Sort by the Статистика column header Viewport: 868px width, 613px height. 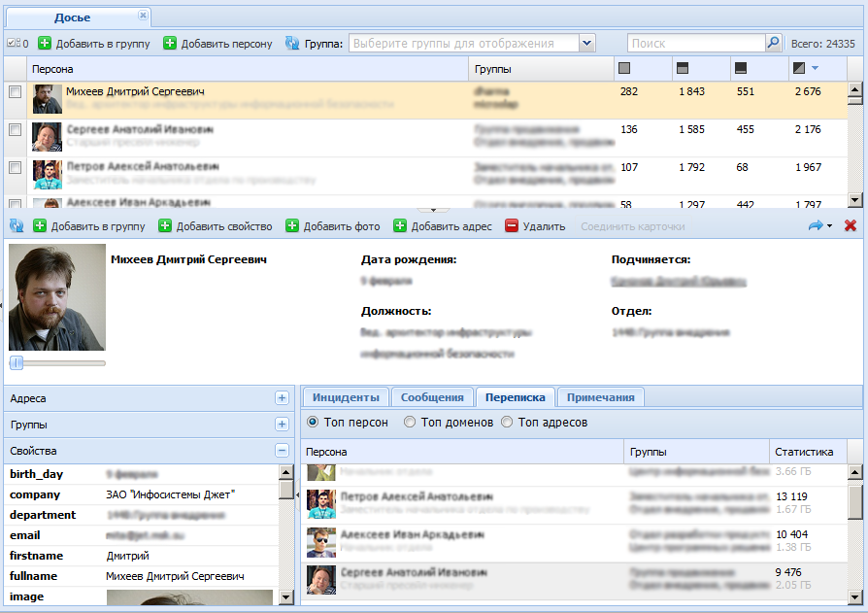pos(808,452)
